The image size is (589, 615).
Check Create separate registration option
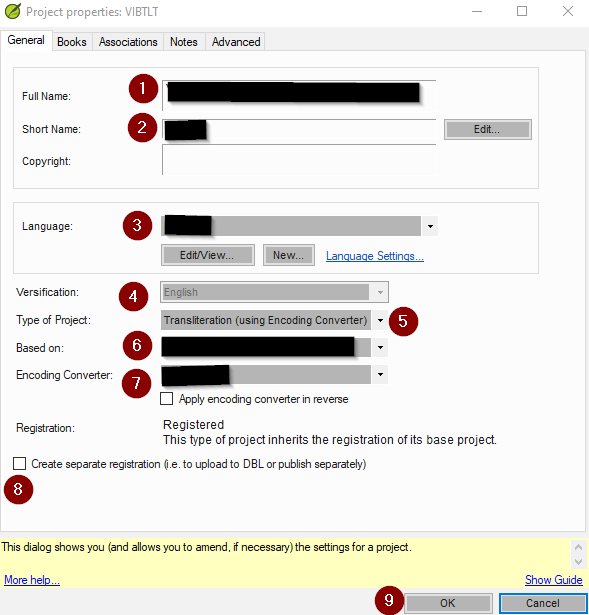click(x=20, y=463)
